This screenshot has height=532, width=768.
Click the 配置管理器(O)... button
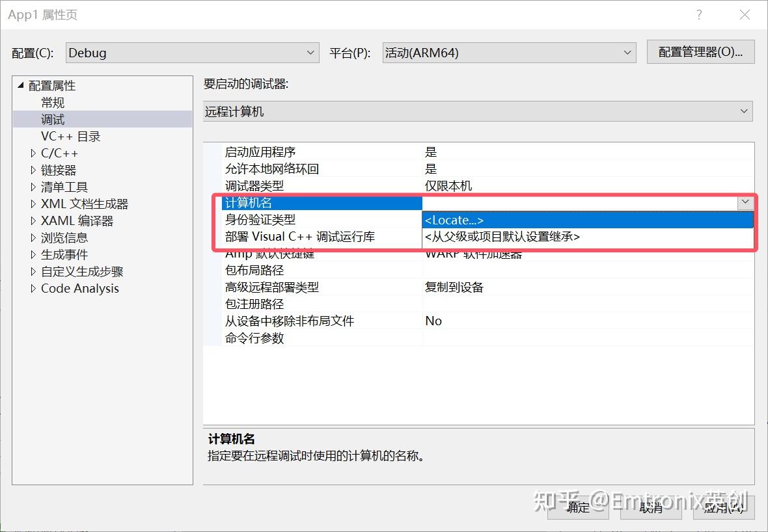(x=700, y=52)
